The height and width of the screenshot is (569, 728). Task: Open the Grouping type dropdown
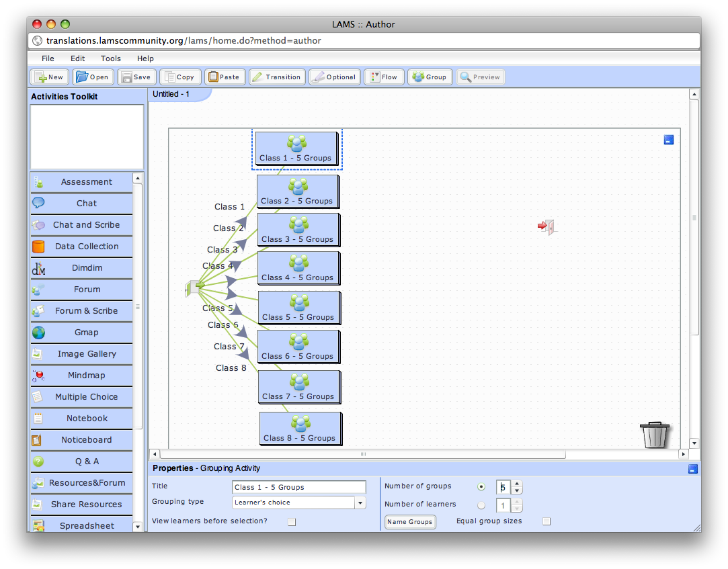pos(360,502)
